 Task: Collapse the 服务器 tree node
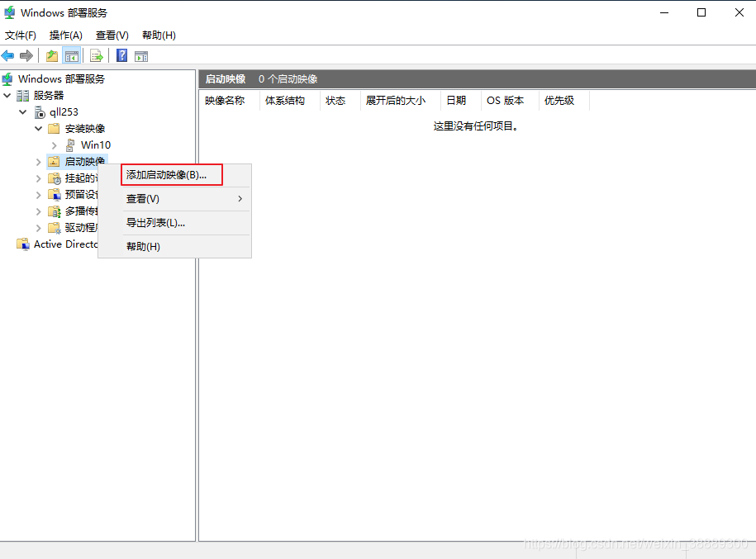point(7,96)
